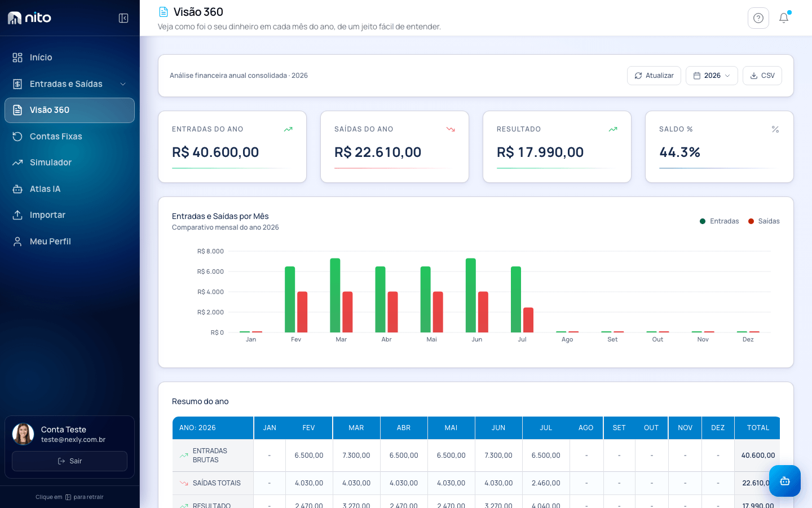Click the Meu Perfil person icon
Screen dimensions: 812x508
pyautogui.click(x=17, y=242)
